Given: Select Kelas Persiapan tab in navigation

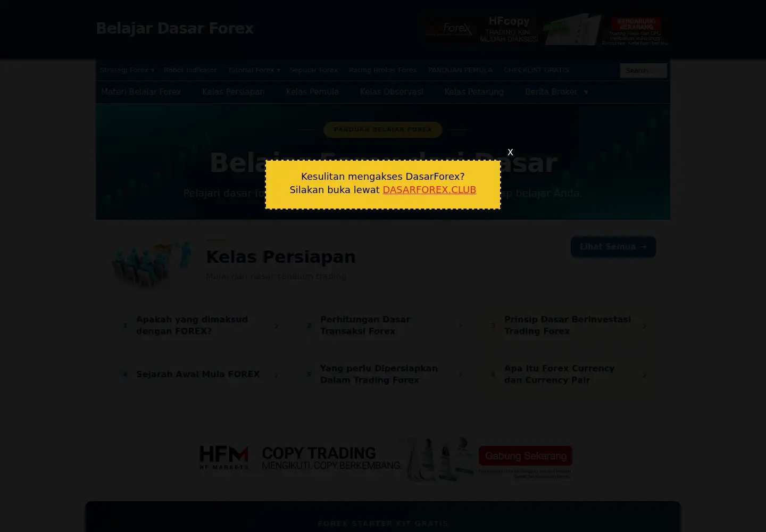Looking at the screenshot, I should point(233,92).
